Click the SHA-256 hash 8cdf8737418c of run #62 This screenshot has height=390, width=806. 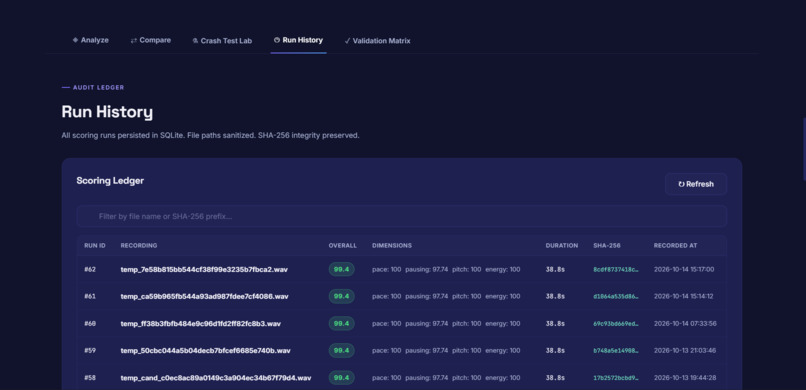[616, 269]
